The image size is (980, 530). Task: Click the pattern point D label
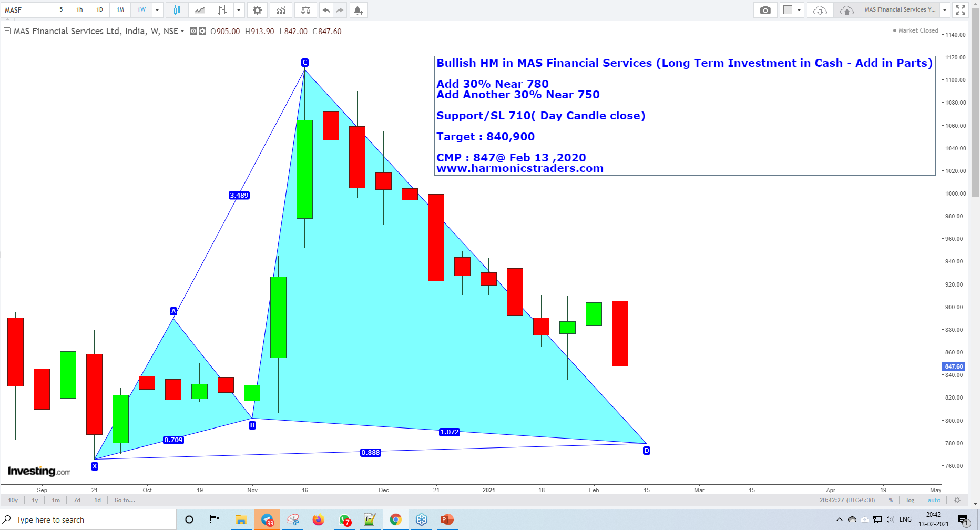click(x=647, y=451)
